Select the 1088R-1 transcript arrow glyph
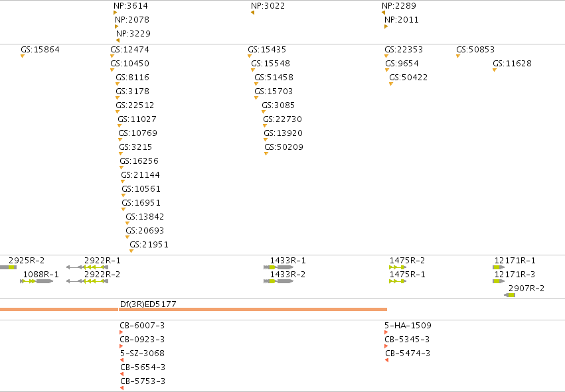 pyautogui.click(x=37, y=281)
